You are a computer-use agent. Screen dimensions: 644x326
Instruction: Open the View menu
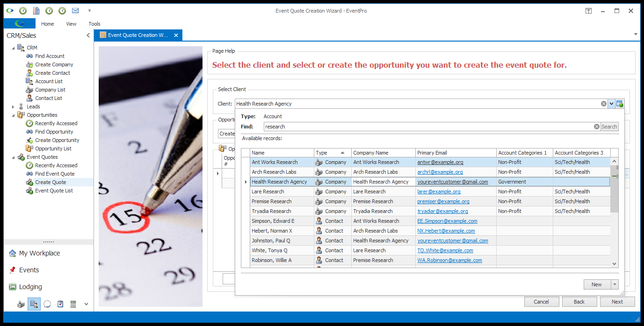[x=72, y=24]
